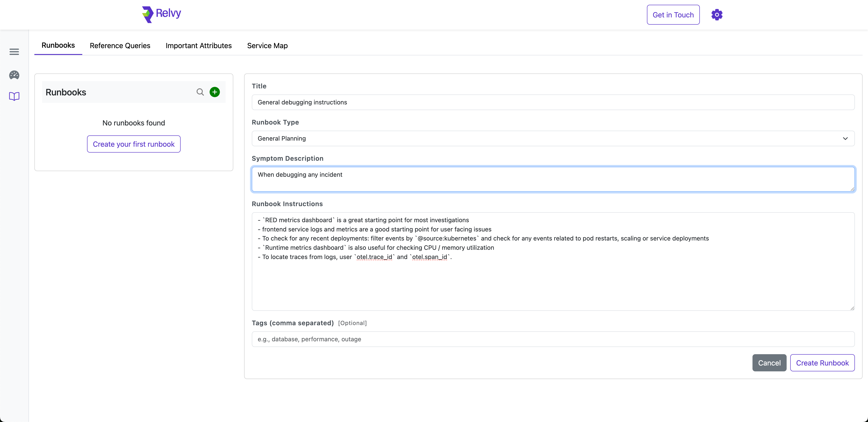Image resolution: width=868 pixels, height=422 pixels.
Task: Expand the Runbook Type dropdown
Action: 553,138
